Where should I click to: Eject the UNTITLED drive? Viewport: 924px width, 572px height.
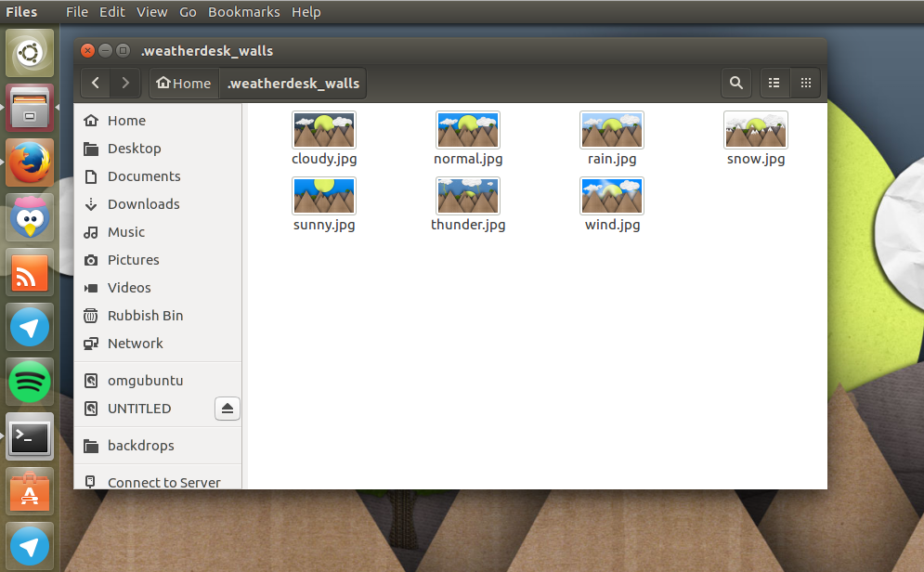[227, 409]
